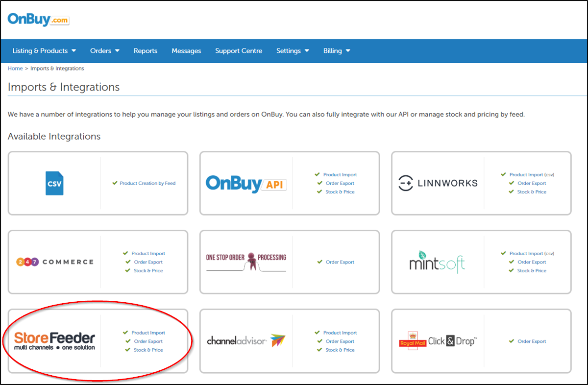This screenshot has width=588, height=385.
Task: Open Product Import in OnBuy API card
Action: click(x=340, y=175)
